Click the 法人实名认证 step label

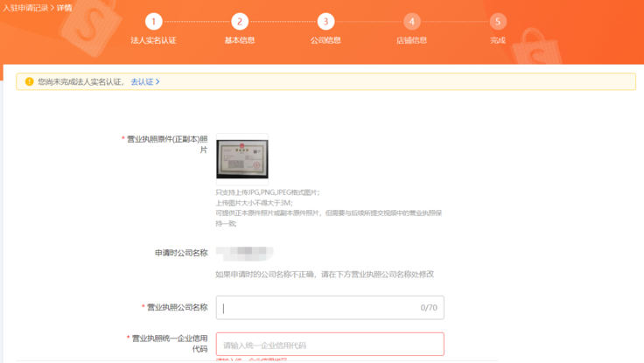coord(154,40)
